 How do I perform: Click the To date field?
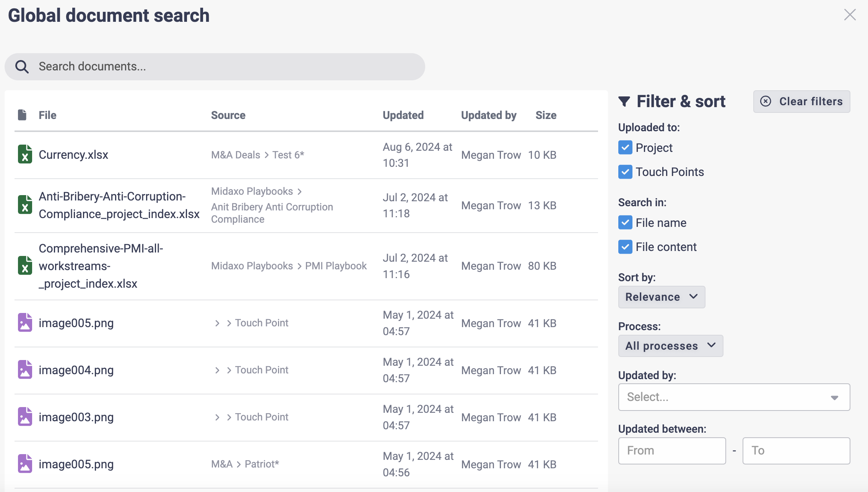click(x=796, y=451)
